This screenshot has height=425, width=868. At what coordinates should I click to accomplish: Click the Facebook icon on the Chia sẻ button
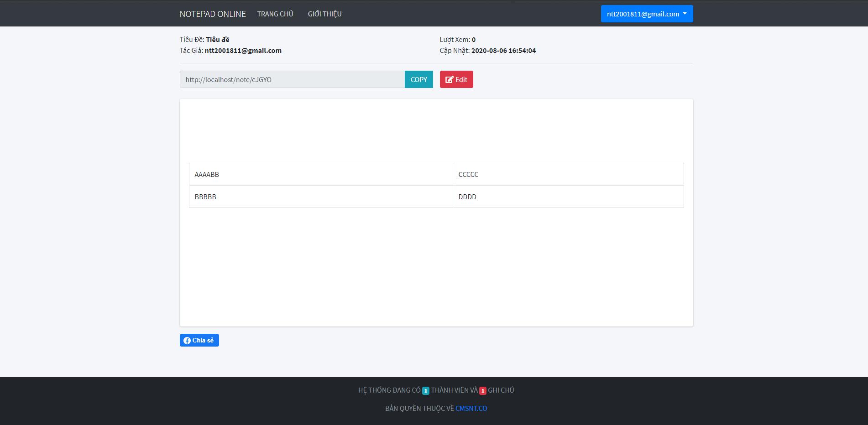pyautogui.click(x=187, y=340)
